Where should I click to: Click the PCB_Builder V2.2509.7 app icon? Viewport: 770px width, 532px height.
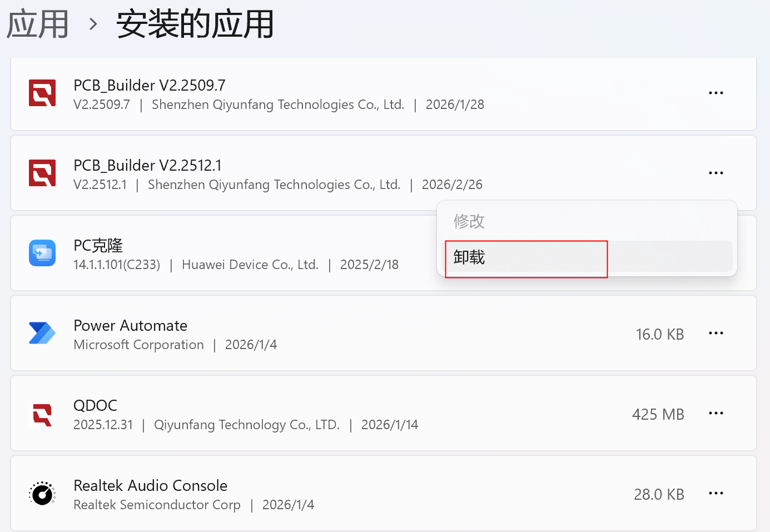[42, 93]
